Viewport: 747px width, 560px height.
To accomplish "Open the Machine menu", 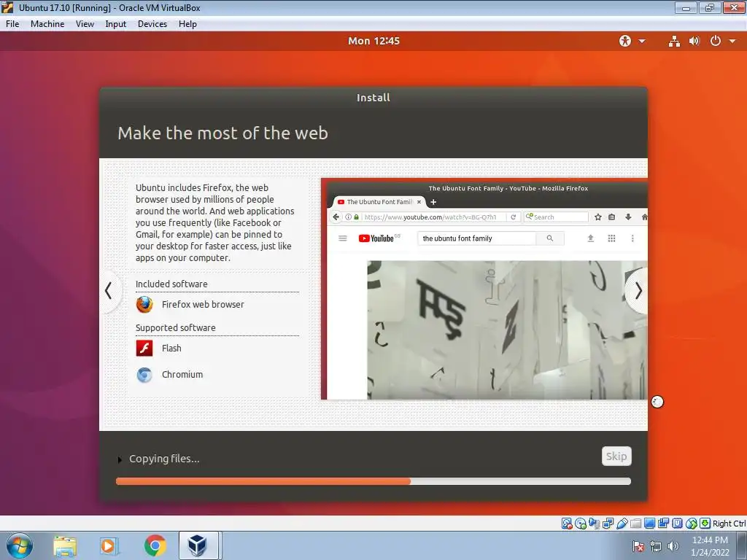I will (47, 24).
